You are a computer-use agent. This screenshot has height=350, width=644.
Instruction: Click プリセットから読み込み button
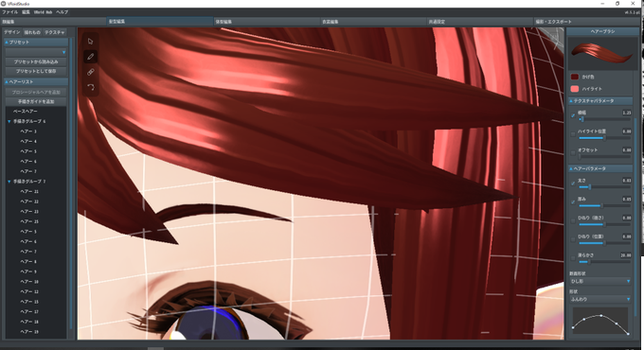point(36,61)
